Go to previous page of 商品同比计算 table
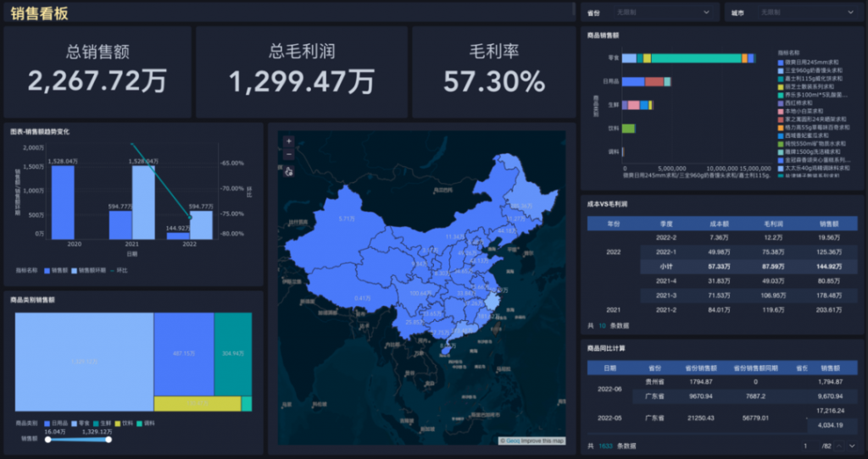The image size is (868, 459). click(x=839, y=445)
